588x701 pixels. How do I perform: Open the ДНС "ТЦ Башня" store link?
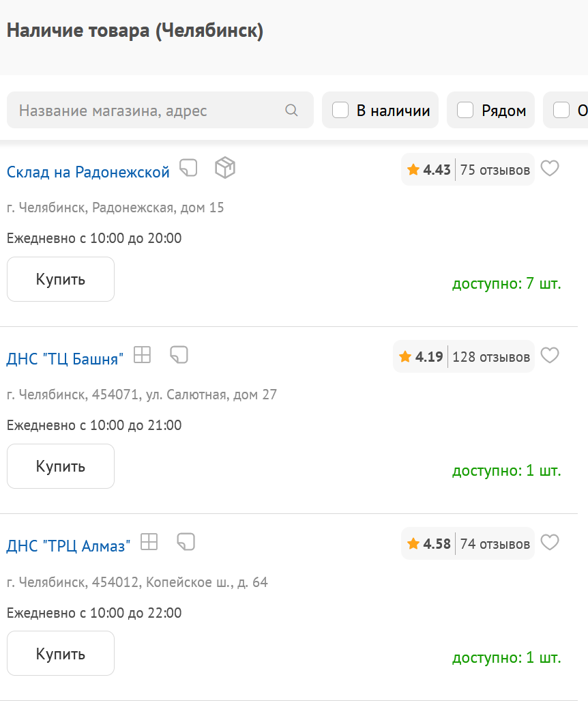(65, 359)
